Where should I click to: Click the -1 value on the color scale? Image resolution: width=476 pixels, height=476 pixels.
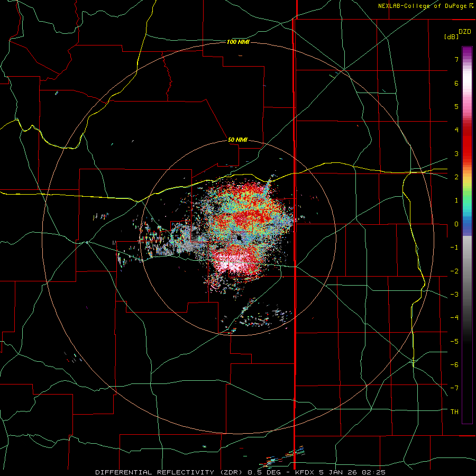pos(454,248)
